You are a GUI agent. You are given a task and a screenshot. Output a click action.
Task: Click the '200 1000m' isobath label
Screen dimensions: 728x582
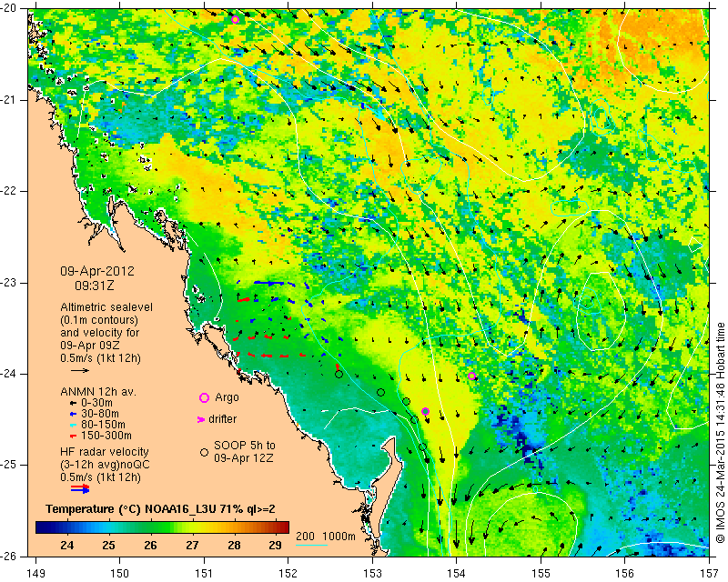[326, 537]
